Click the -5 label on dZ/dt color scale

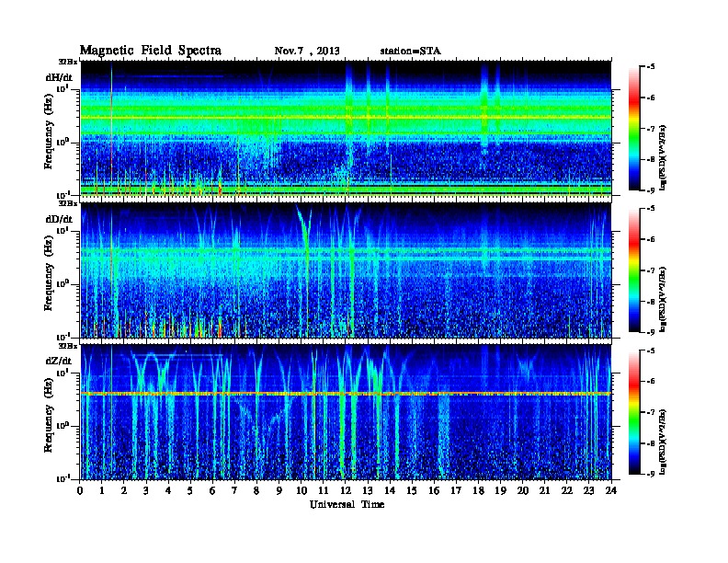tap(651, 350)
